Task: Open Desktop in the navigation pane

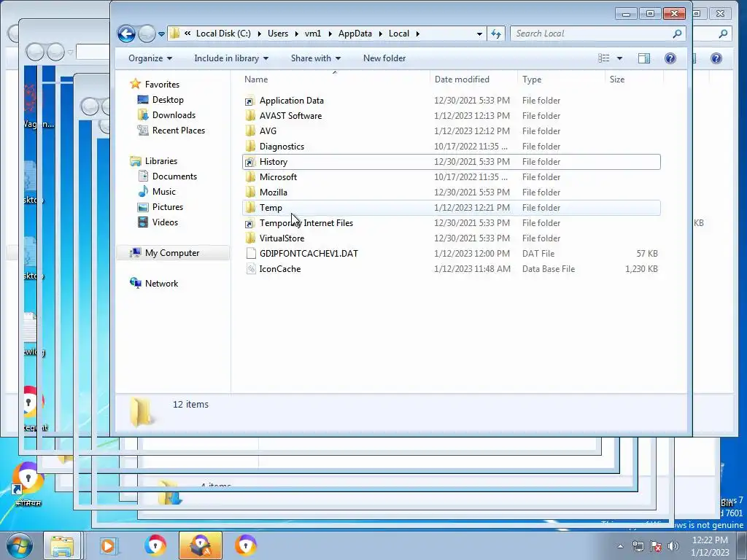Action: [168, 99]
